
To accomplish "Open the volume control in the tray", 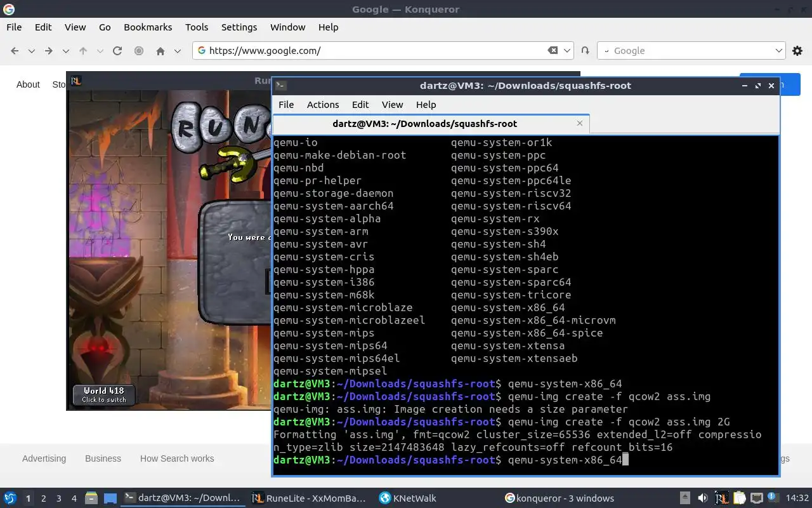I will click(x=702, y=498).
